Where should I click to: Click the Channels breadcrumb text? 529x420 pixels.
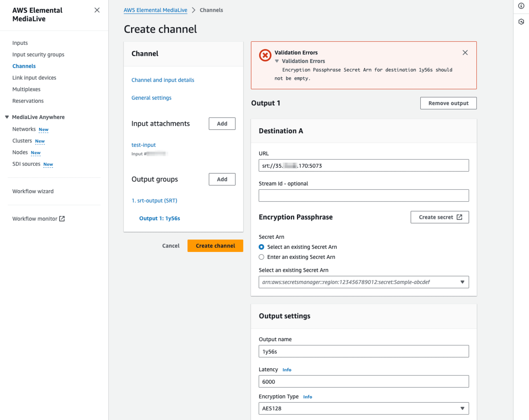[x=211, y=10]
